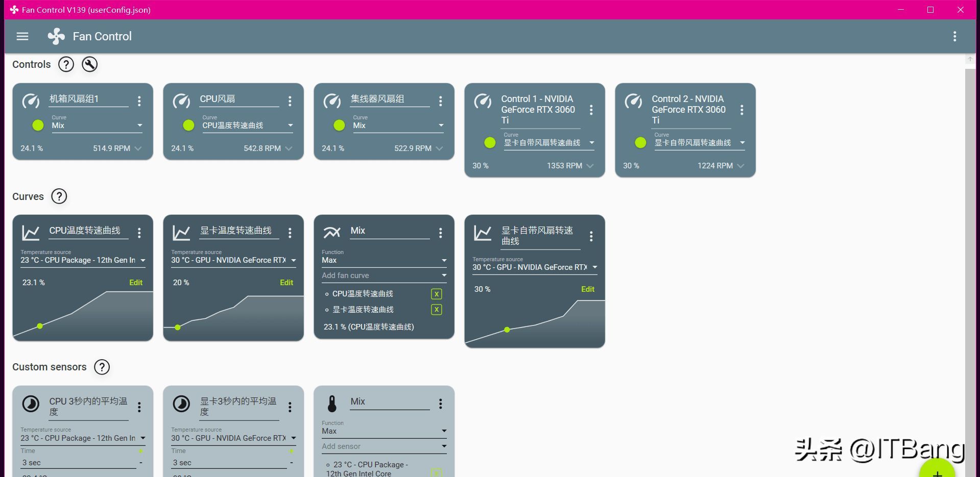Toggle the green enable switch on 机箱风扇组1
The image size is (980, 477).
coord(38,125)
